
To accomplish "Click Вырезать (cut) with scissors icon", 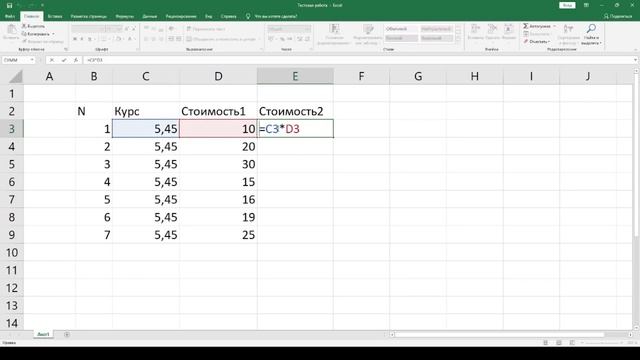I will click(x=33, y=26).
